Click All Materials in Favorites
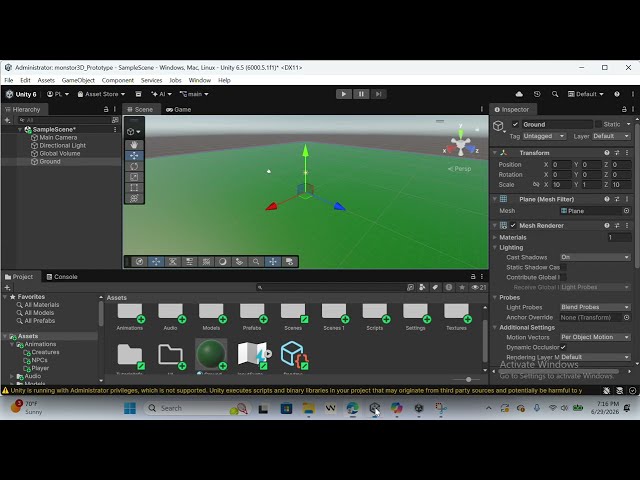This screenshot has width=640, height=480. pos(42,305)
